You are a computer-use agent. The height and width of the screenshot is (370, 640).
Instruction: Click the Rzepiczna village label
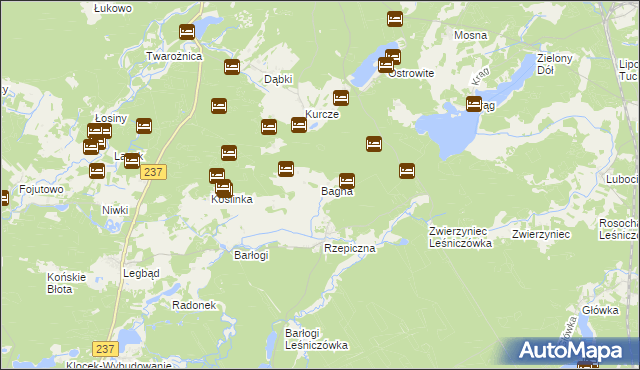pos(349,248)
